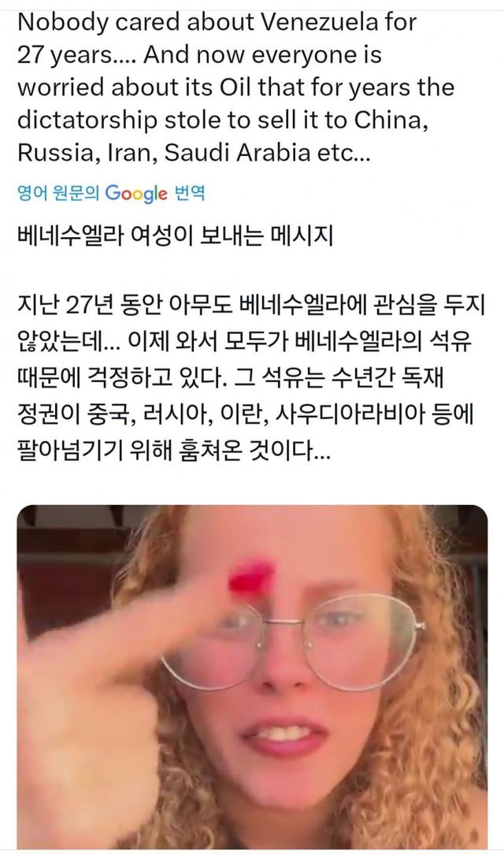This screenshot has height=854, width=504.
Task: Open the attached video of the woman
Action: tap(252, 677)
